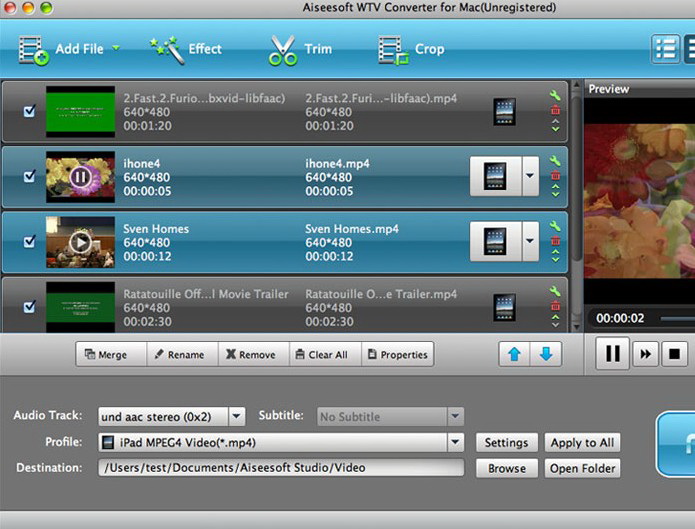
Task: Click iPad profile icon in 2.Fast.2.Furio row
Action: tap(504, 112)
